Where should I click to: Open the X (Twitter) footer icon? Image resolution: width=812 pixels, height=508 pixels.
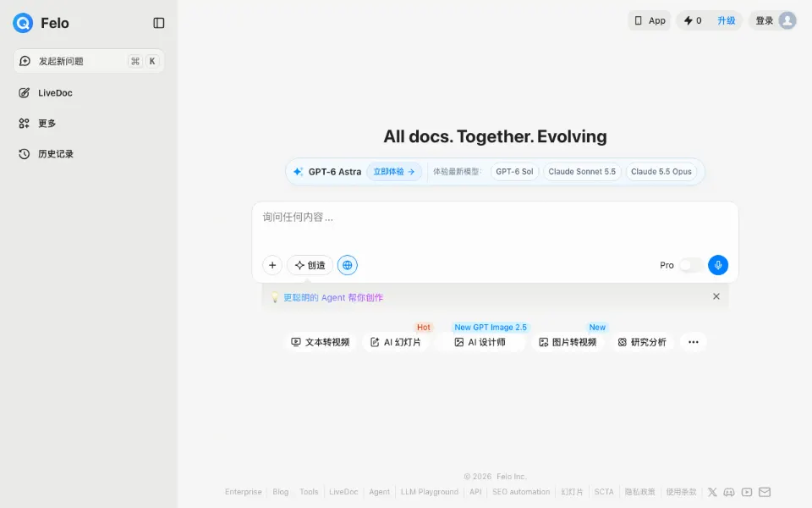point(712,492)
